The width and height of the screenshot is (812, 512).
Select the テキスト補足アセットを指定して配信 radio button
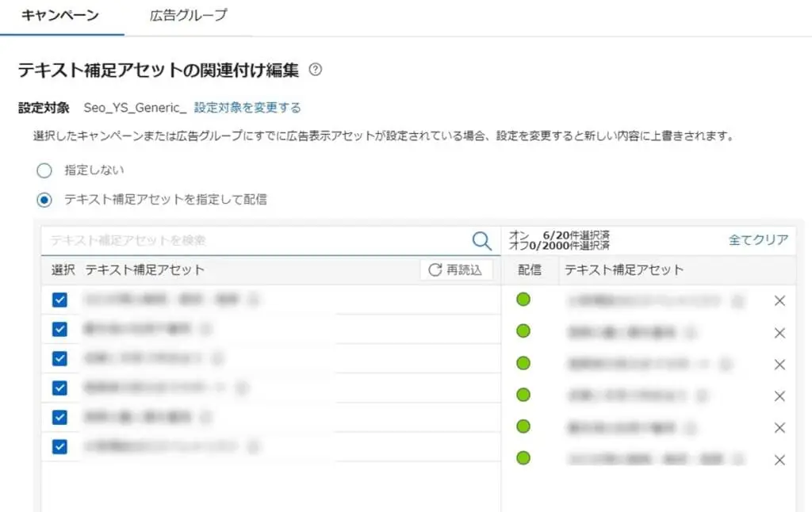[x=45, y=199]
